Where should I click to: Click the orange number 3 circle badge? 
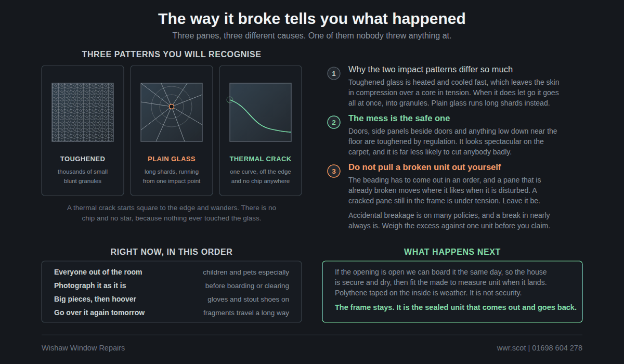334,171
